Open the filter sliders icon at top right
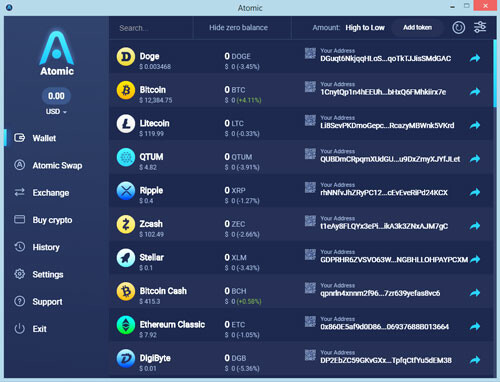The height and width of the screenshot is (382, 500). pyautogui.click(x=480, y=27)
